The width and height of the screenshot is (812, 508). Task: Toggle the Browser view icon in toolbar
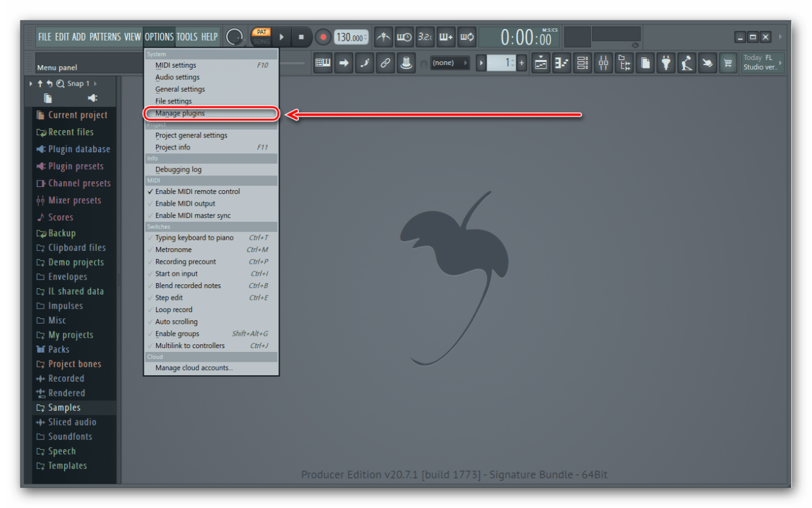click(624, 63)
